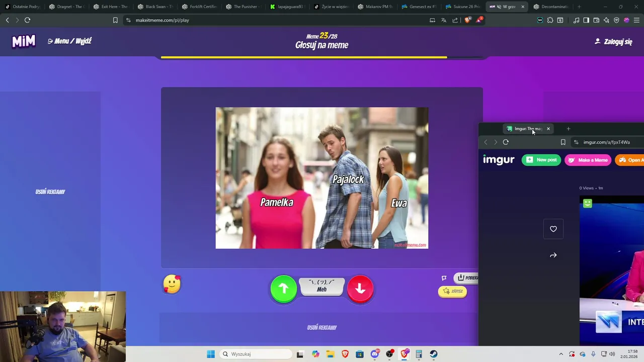Toggle the browser sidebar panel

pos(586,20)
